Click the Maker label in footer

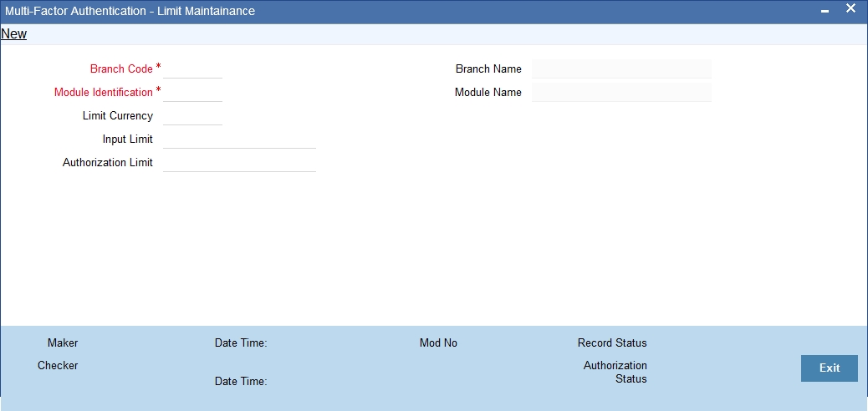pyautogui.click(x=63, y=343)
